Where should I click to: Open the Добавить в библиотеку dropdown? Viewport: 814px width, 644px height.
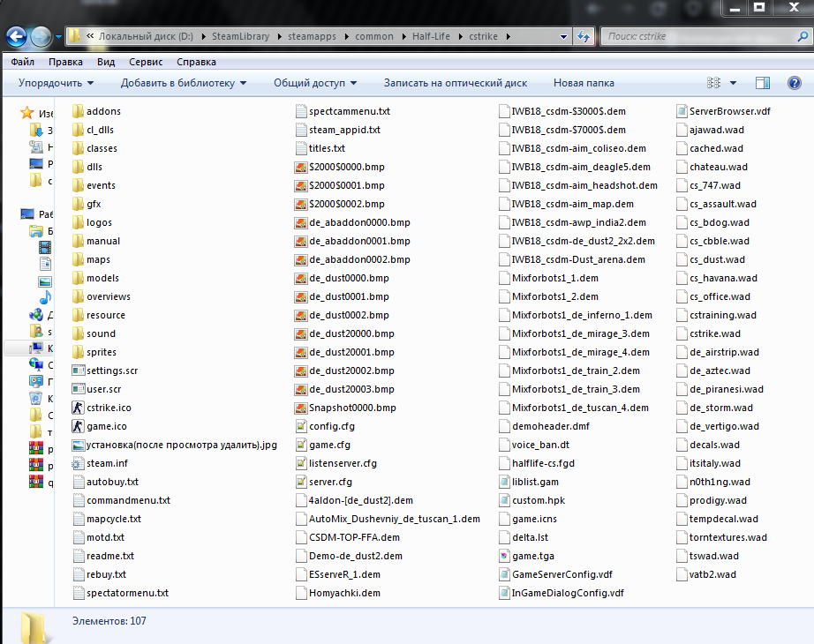point(184,82)
